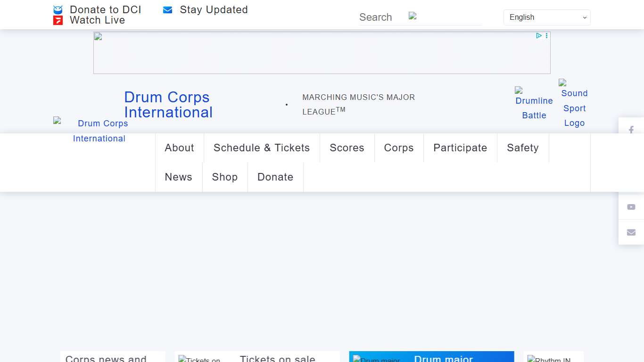Open the Scores menu item

click(x=347, y=148)
